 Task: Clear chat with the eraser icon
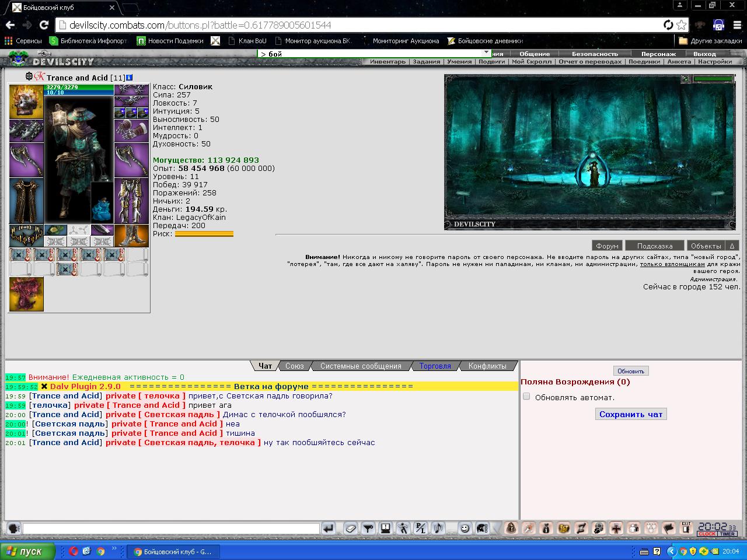(350, 528)
